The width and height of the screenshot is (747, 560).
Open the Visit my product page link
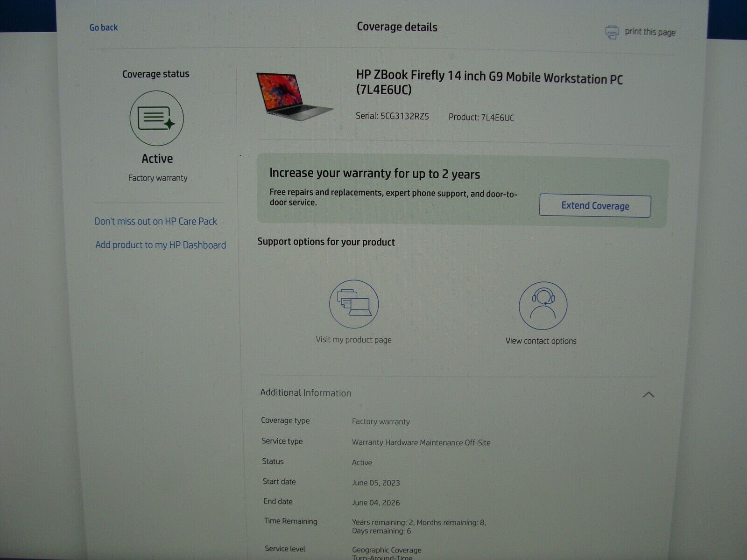(x=354, y=340)
